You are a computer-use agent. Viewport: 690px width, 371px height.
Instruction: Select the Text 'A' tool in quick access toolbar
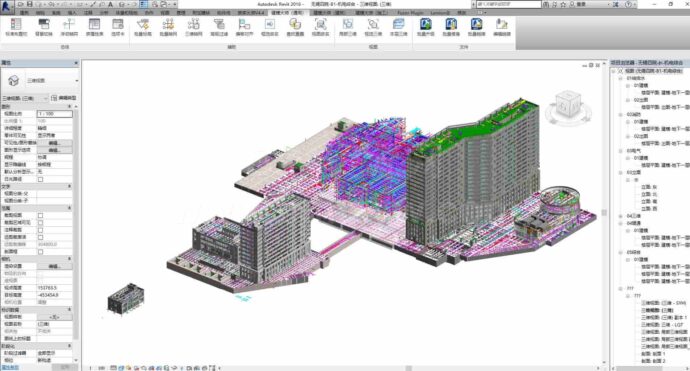[x=110, y=4]
